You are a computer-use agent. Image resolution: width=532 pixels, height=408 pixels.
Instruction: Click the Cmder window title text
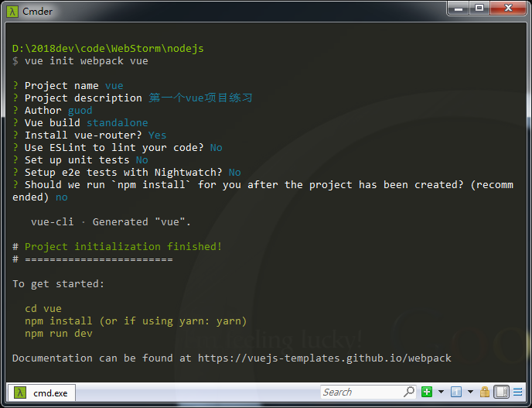click(37, 12)
